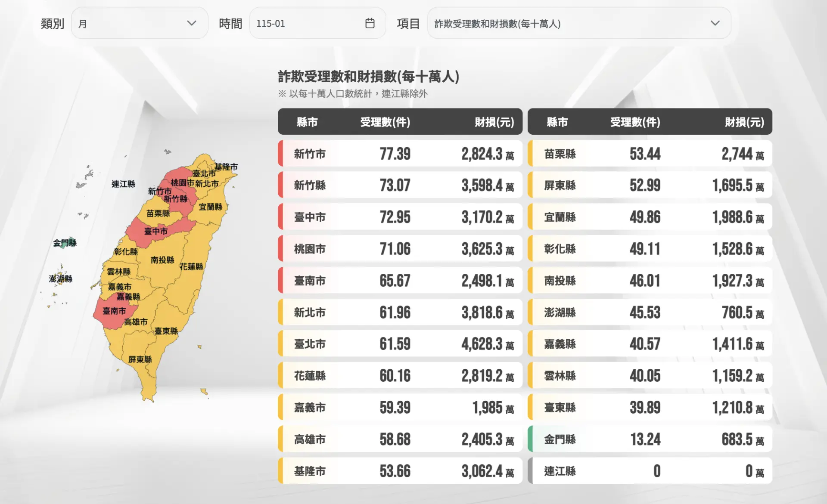Click the 花蓮縣 label on the map
Screen dimensions: 827x504
pyautogui.click(x=191, y=267)
